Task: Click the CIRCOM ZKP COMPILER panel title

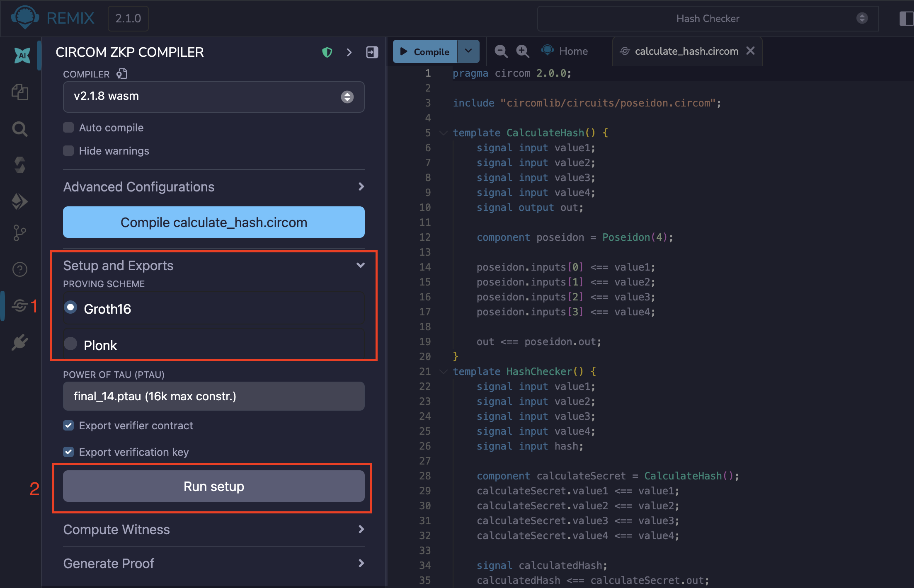Action: coord(130,52)
